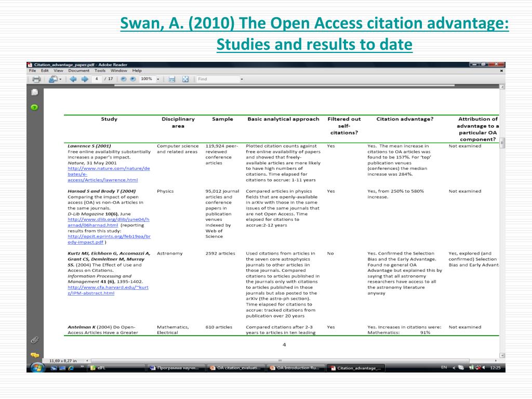Screen dimensions: 532x399
Task: Click the Basic analytical approach header
Action: (x=283, y=119)
